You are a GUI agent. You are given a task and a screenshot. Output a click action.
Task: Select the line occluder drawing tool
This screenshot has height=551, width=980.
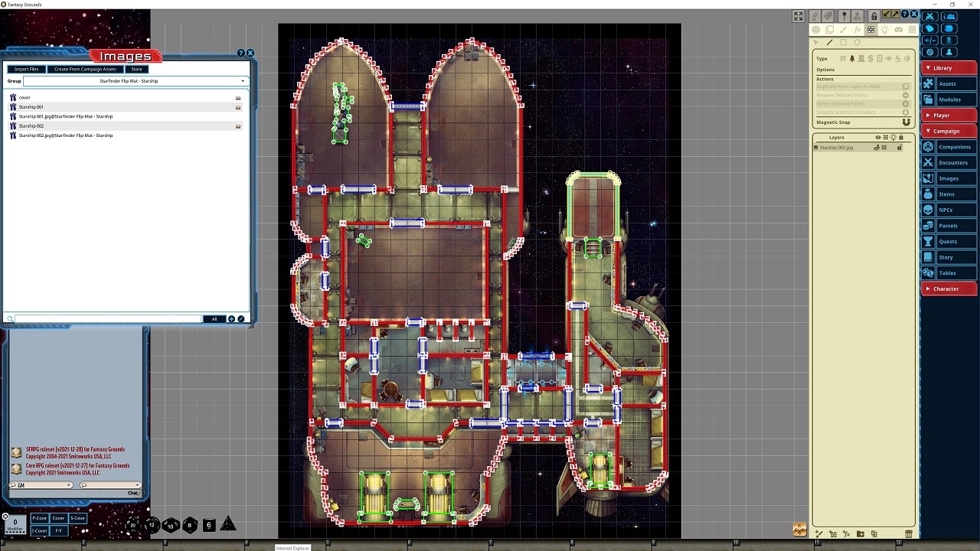pos(830,42)
